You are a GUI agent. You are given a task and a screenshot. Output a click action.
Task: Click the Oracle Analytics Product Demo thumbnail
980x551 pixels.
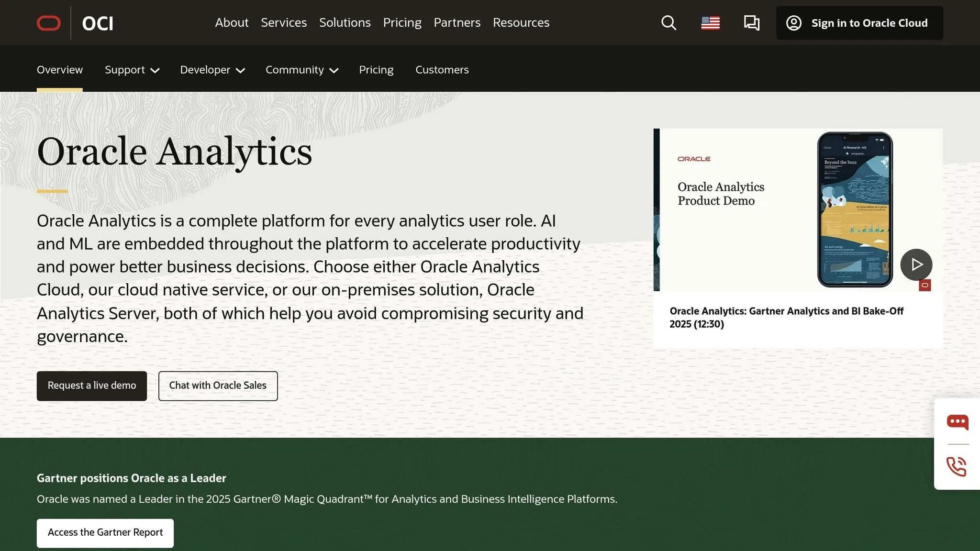(798, 209)
